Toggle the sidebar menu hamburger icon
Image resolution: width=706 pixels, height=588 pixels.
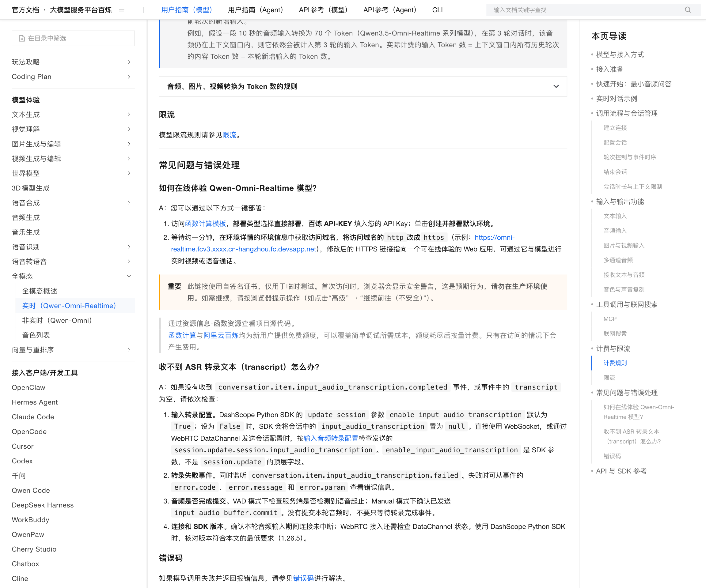pyautogui.click(x=122, y=10)
